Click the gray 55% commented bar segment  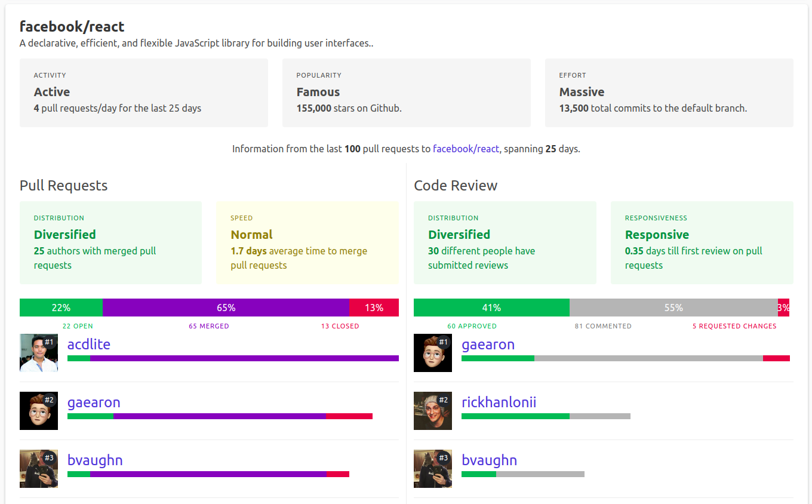tap(673, 308)
